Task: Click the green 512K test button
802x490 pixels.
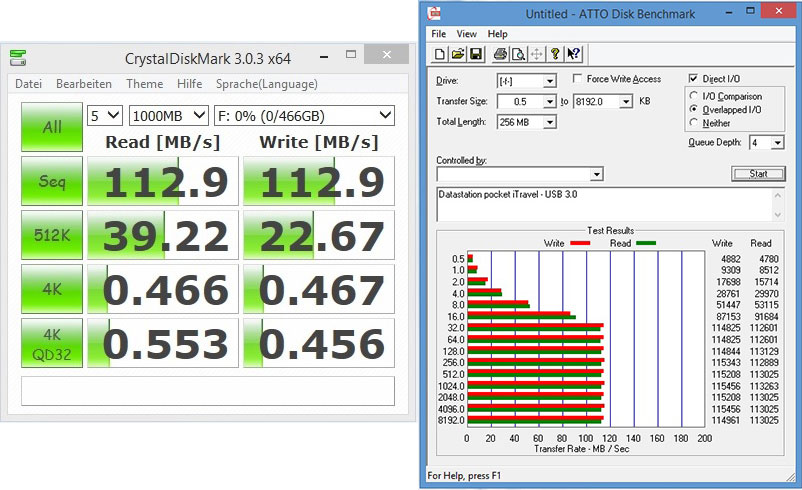Action: point(52,235)
